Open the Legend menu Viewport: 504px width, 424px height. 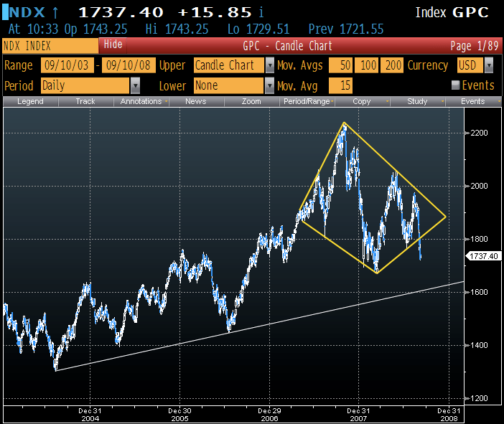pos(31,101)
